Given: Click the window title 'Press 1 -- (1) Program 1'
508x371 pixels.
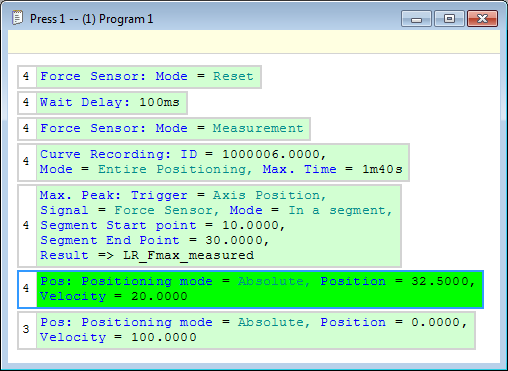Looking at the screenshot, I should pyautogui.click(x=92, y=19).
